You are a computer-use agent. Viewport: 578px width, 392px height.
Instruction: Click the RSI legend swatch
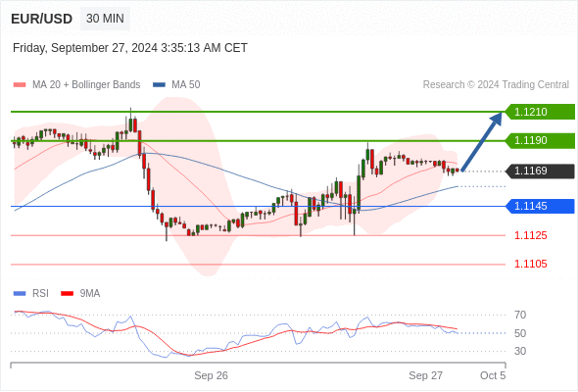click(x=20, y=294)
